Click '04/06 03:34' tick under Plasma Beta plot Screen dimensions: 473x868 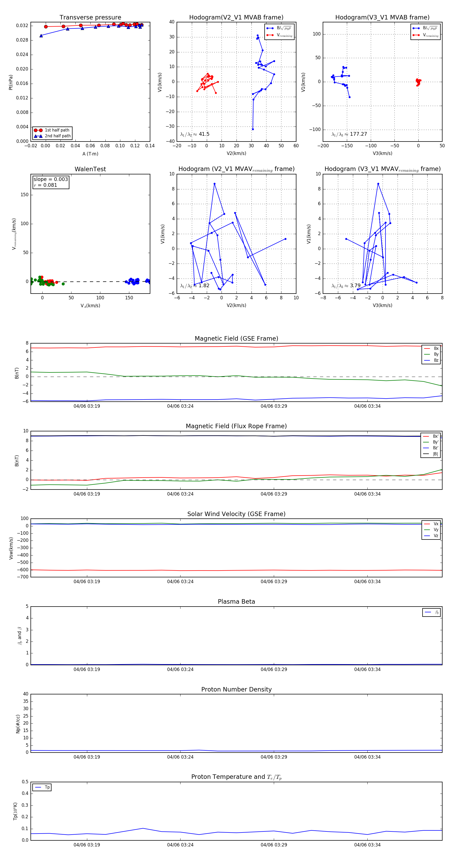[367, 669]
